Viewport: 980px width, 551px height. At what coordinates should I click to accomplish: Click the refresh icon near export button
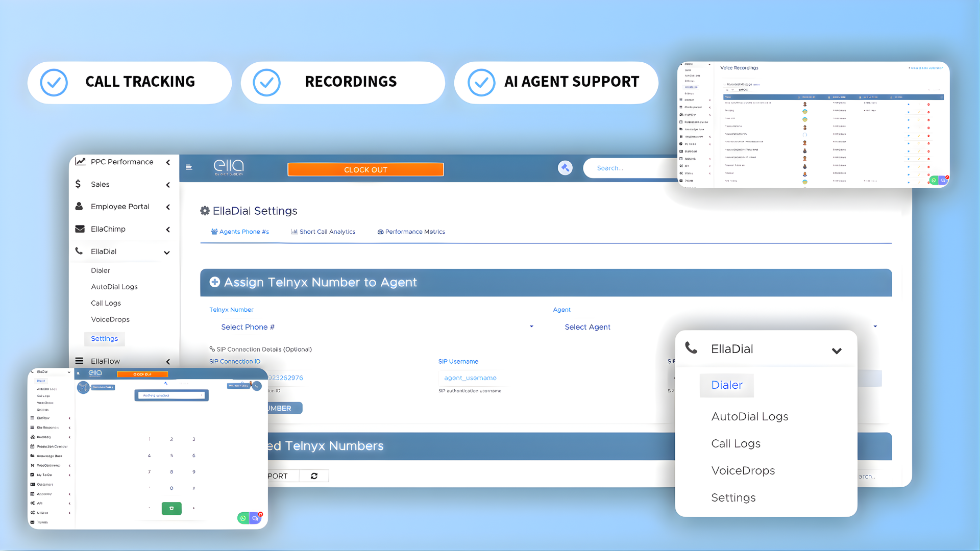(314, 476)
